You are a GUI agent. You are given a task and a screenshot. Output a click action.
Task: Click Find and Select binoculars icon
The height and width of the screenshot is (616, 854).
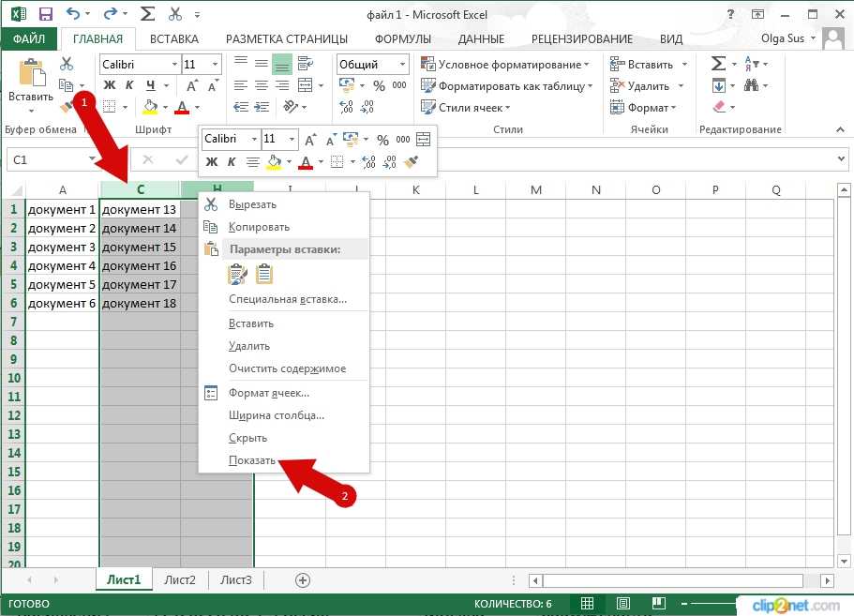[752, 85]
